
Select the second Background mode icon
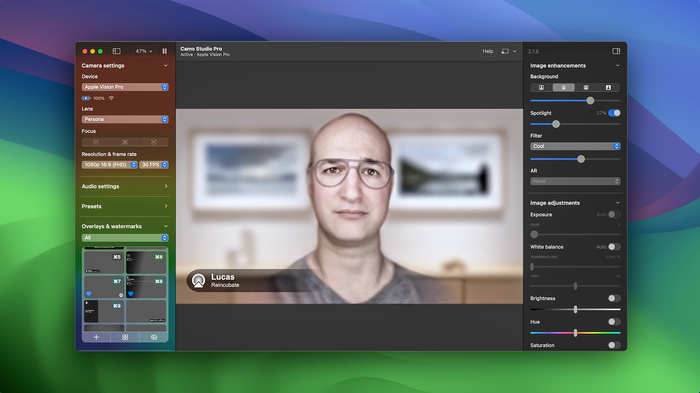coord(563,88)
